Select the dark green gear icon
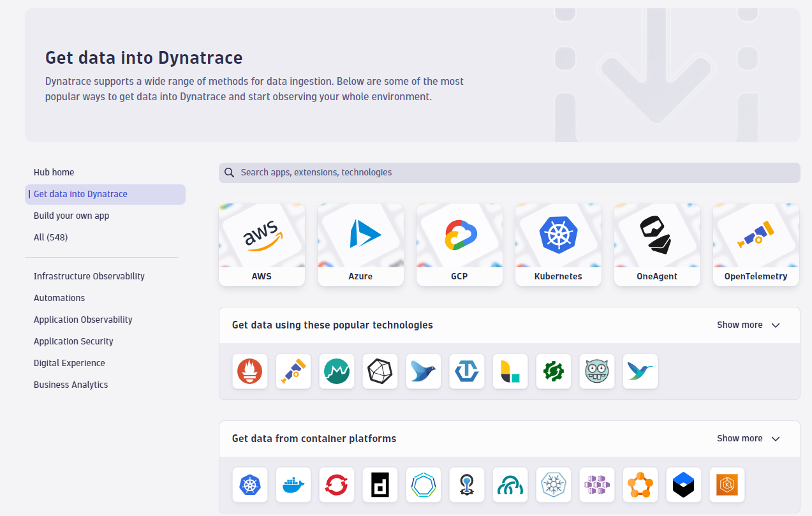This screenshot has width=812, height=516. [x=554, y=371]
